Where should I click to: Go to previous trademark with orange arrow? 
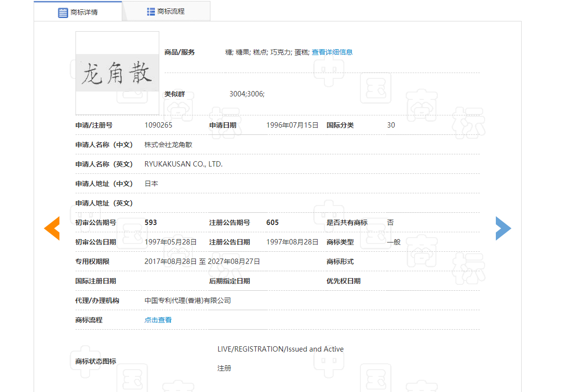click(x=52, y=228)
